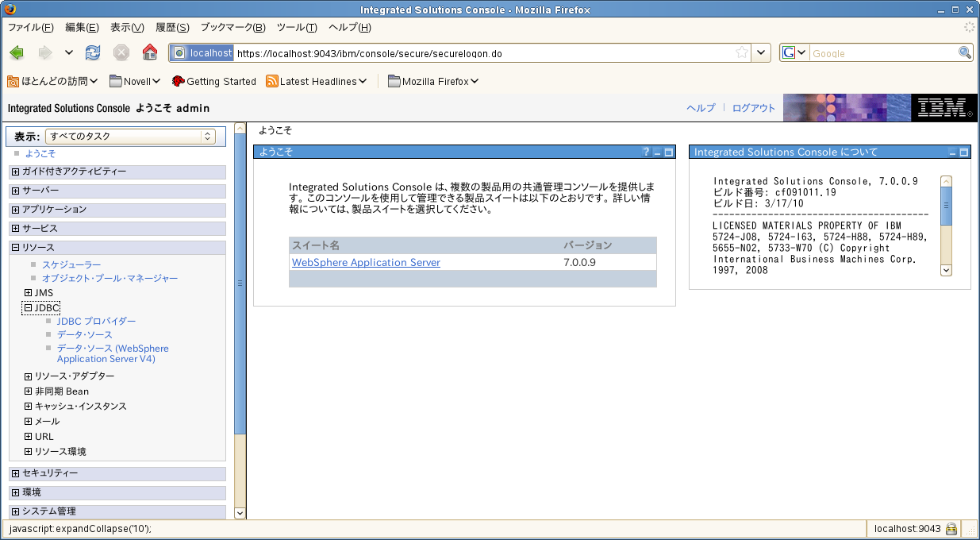Viewport: 980px width, 540px height.
Task: Open the スケジューラー link
Action: click(x=71, y=264)
